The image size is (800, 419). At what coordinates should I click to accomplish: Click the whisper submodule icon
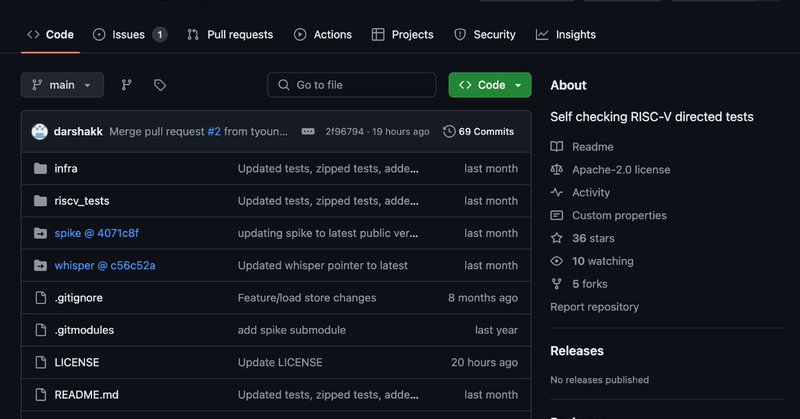(40, 265)
